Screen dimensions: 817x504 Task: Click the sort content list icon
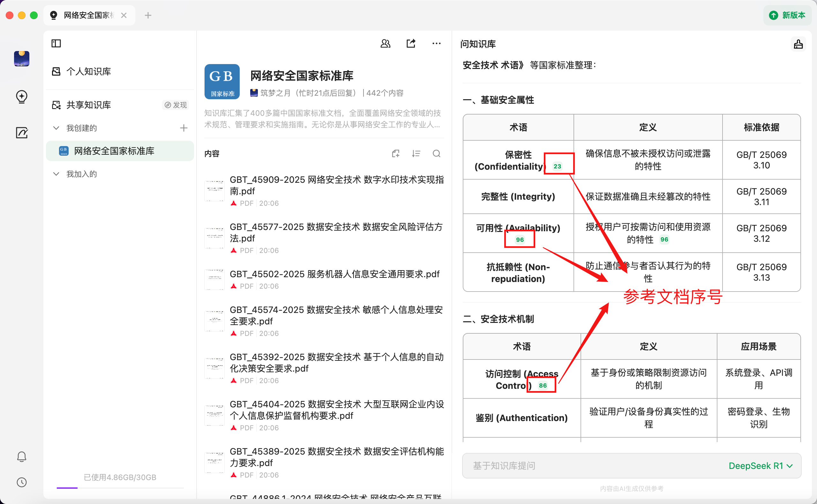[416, 153]
